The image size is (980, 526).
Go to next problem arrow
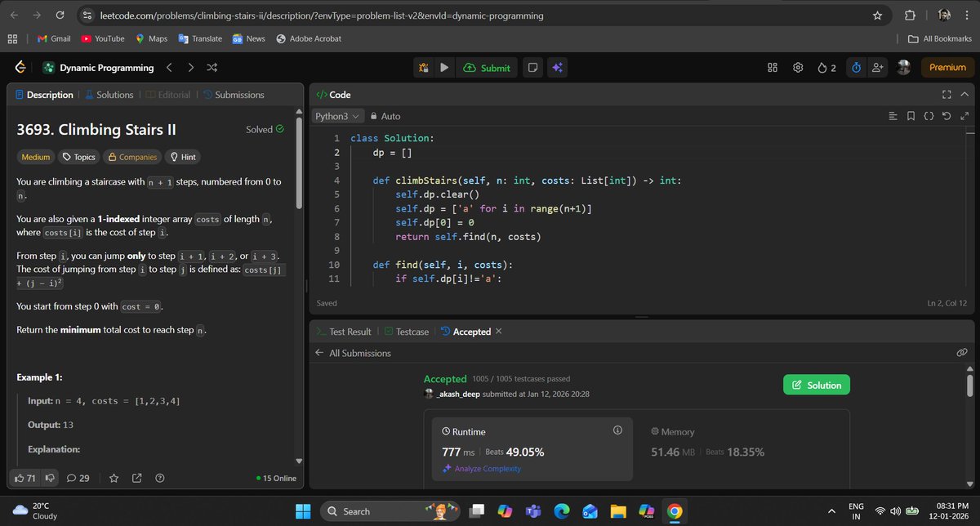(190, 68)
